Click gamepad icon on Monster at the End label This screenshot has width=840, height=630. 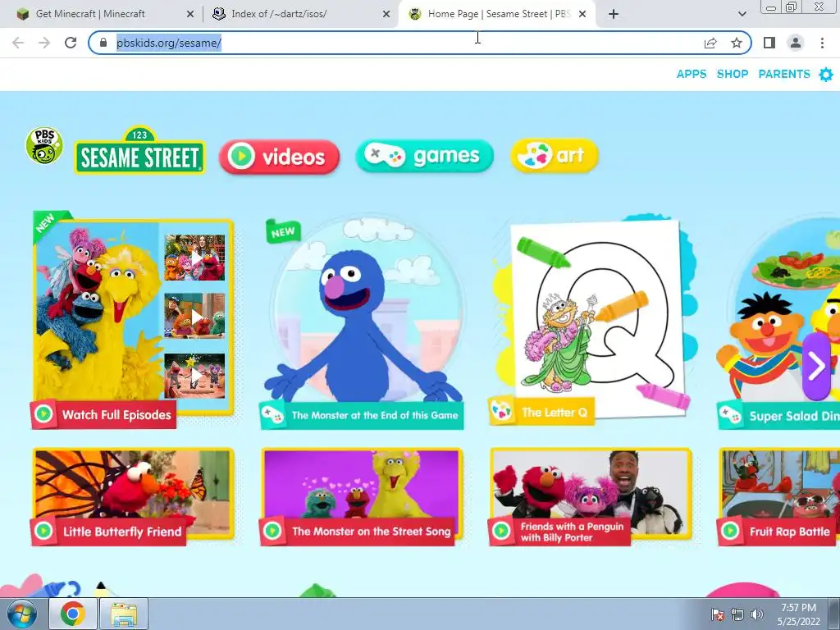click(272, 414)
